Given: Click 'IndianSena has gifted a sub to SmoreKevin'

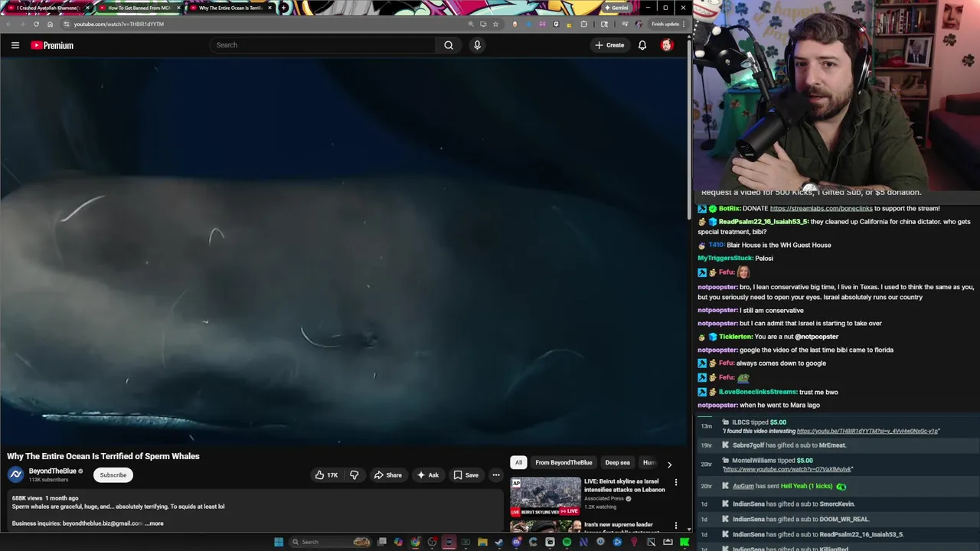Looking at the screenshot, I should click(793, 504).
